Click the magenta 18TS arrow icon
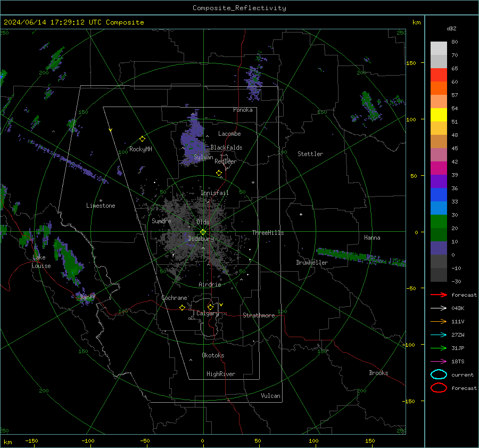The width and height of the screenshot is (479, 448). click(x=439, y=361)
